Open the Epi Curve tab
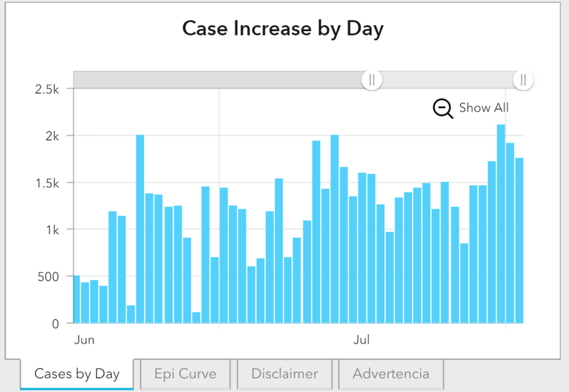 tap(185, 374)
